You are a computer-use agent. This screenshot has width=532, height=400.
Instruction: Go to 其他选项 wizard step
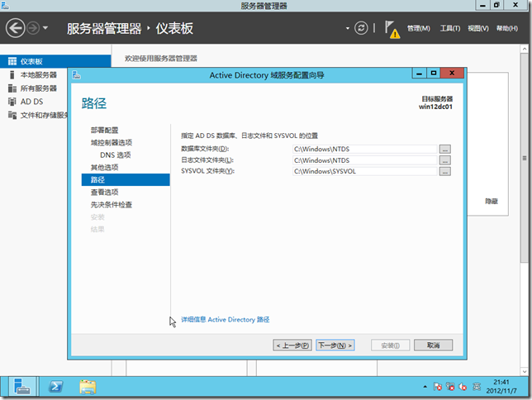click(104, 168)
